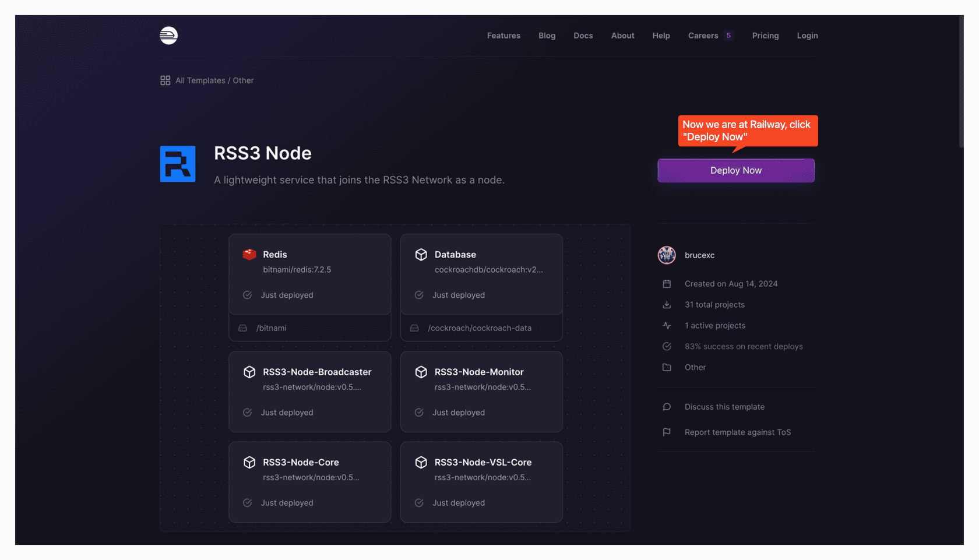
Task: Click the page vertical scrollbar thumb
Action: pos(961,82)
